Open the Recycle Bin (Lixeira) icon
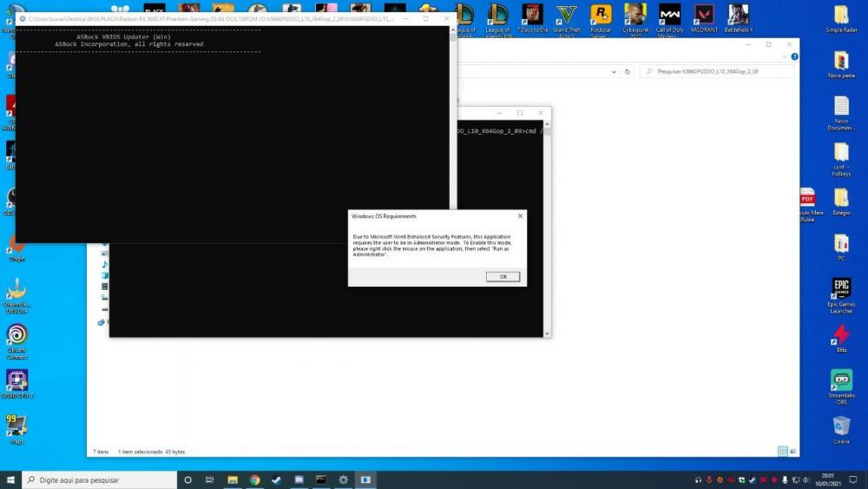This screenshot has width=868, height=489. [x=841, y=426]
